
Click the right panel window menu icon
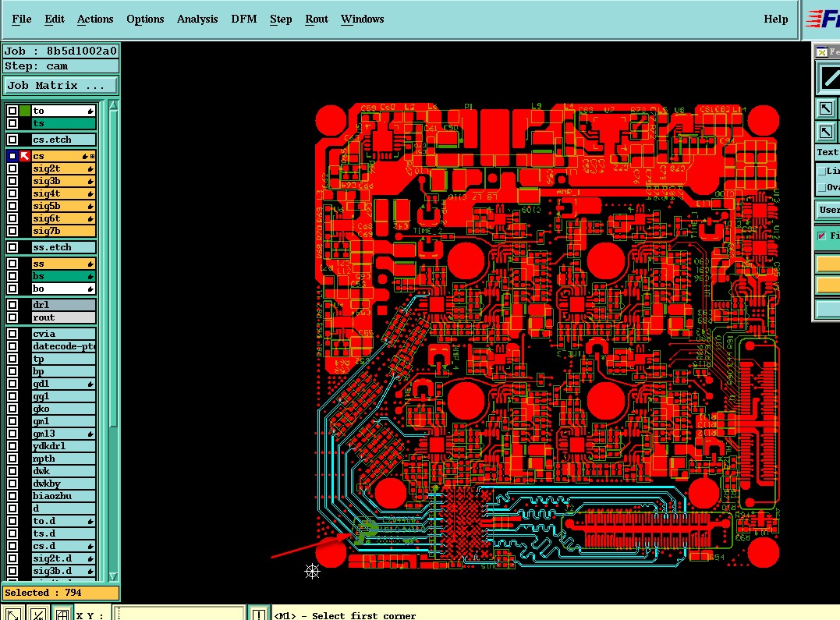[x=821, y=52]
